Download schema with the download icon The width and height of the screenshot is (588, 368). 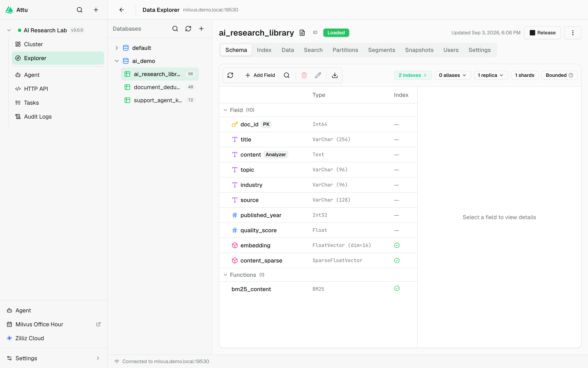(x=335, y=75)
